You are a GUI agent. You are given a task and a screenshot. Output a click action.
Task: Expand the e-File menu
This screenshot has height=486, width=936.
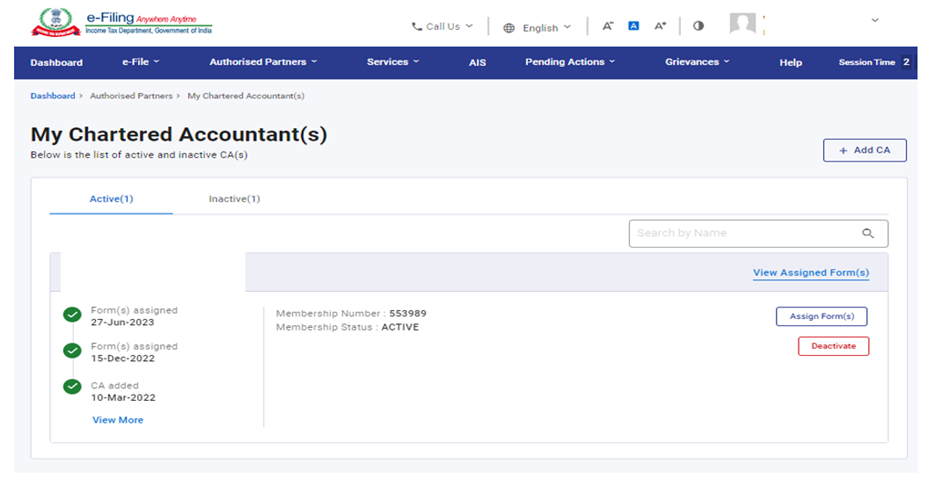pyautogui.click(x=141, y=62)
